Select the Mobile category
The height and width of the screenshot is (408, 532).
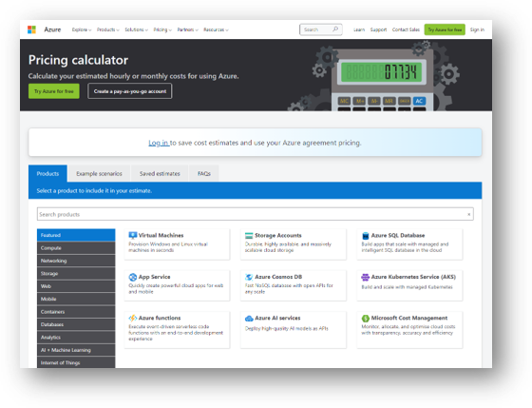pos(76,299)
